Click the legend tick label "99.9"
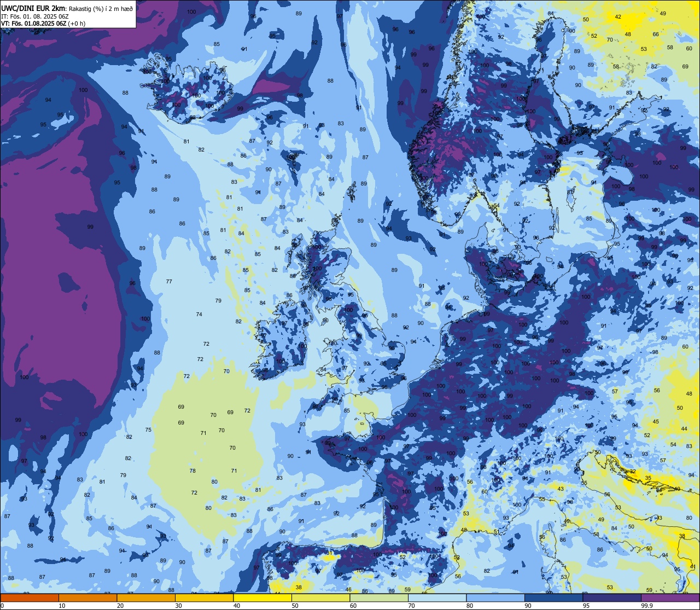 (647, 606)
